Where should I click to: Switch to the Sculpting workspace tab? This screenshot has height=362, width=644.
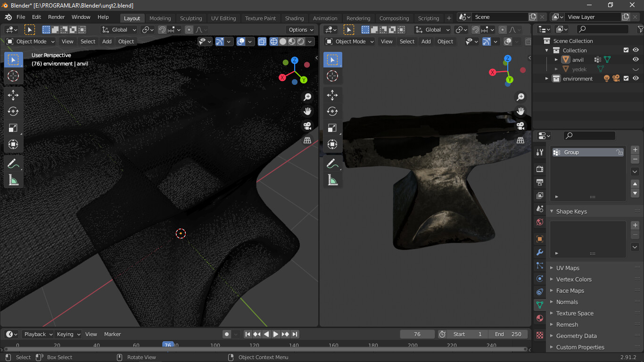(x=191, y=18)
